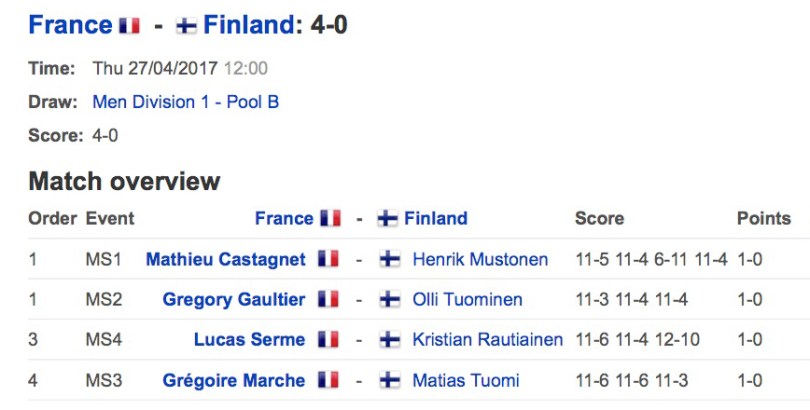The width and height of the screenshot is (810, 410).
Task: Click France link in overview table header
Action: click(284, 218)
